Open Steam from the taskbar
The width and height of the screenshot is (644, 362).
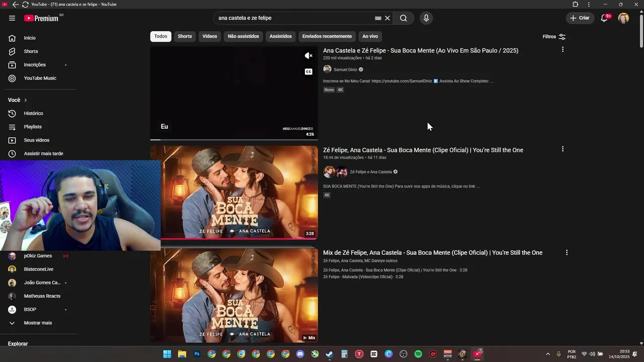[x=330, y=354]
